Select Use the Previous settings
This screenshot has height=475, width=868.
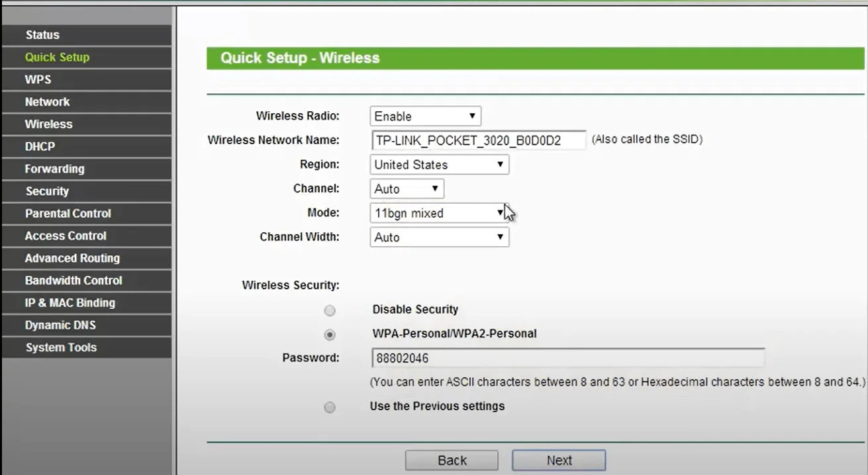330,407
